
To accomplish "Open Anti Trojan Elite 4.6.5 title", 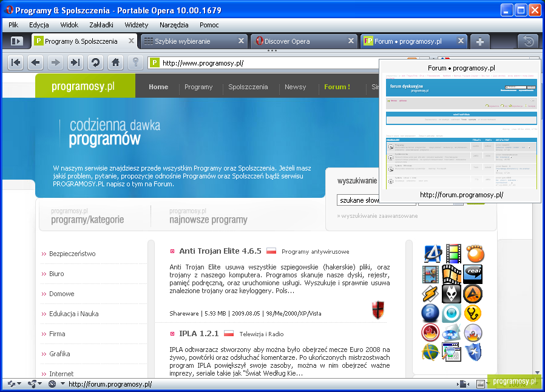I will [220, 251].
